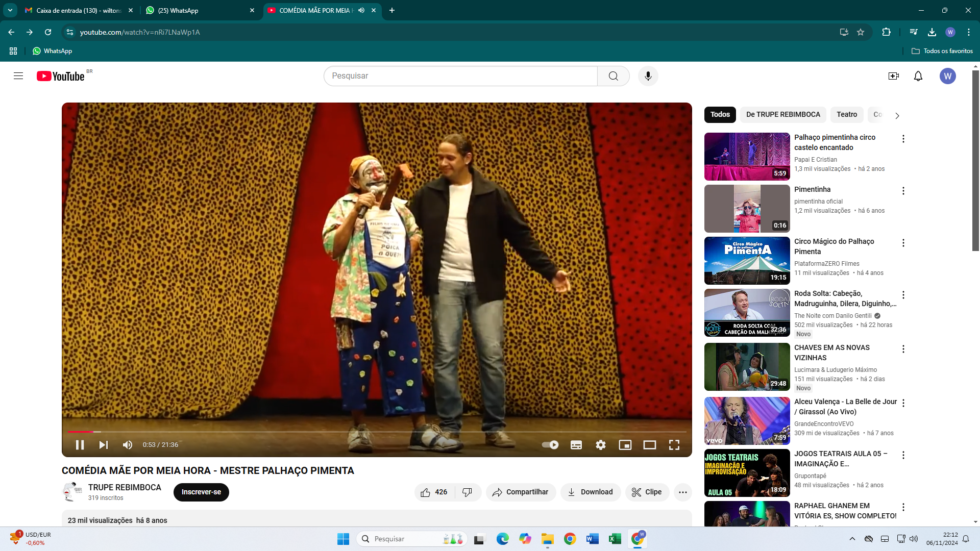The image size is (980, 551).
Task: Mute the video volume
Action: tap(128, 445)
